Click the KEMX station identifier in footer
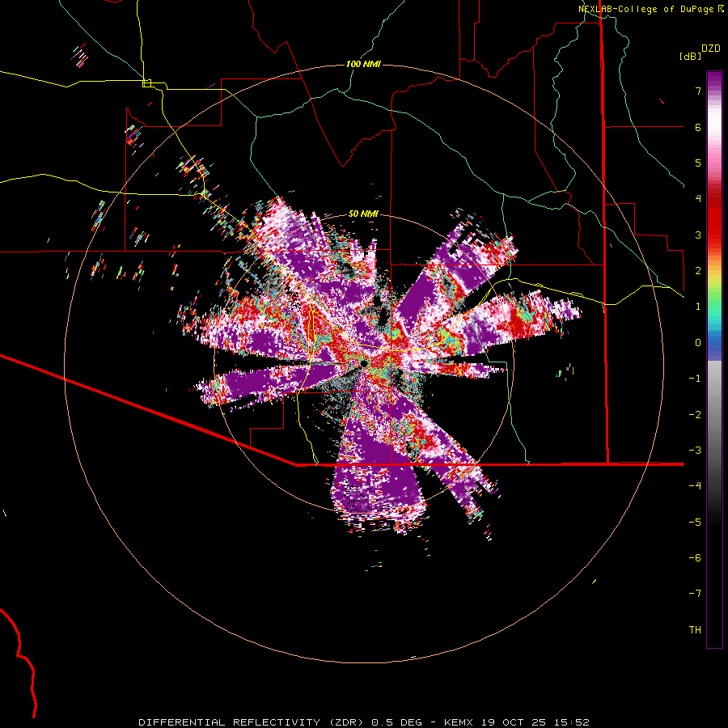728x728 pixels. pos(459,722)
